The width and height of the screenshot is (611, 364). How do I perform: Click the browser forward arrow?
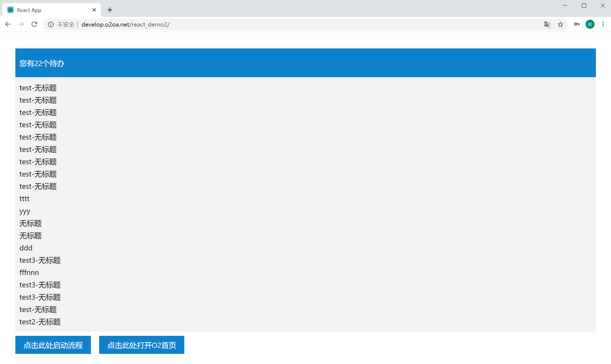click(x=21, y=24)
